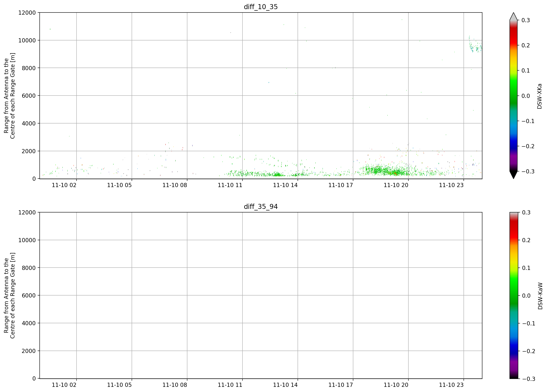Viewport: 547px width, 392px height.
Task: Click the diff_35_94 y-axis range label
Action: (9, 295)
